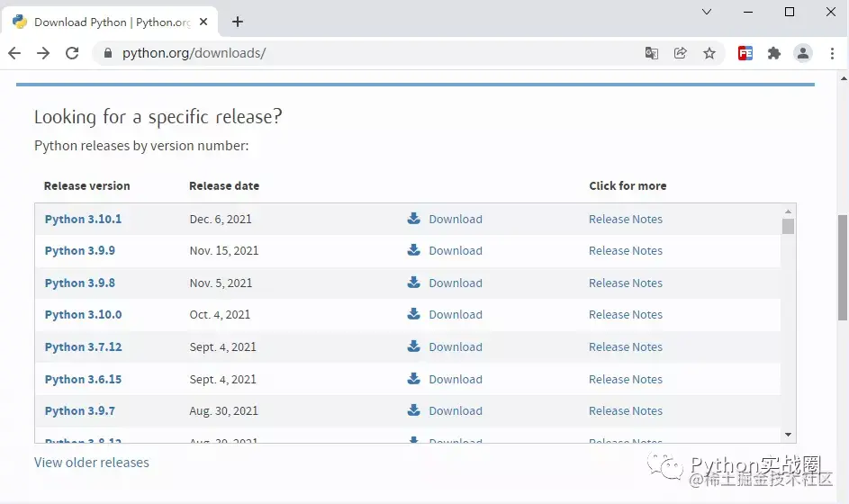Click Download text for Python 3.10.0

coord(456,314)
